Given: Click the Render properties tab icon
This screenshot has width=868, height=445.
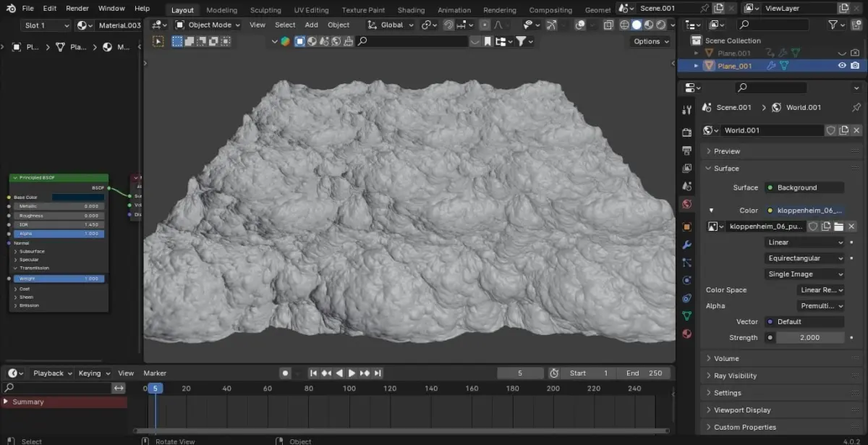Looking at the screenshot, I should (687, 132).
